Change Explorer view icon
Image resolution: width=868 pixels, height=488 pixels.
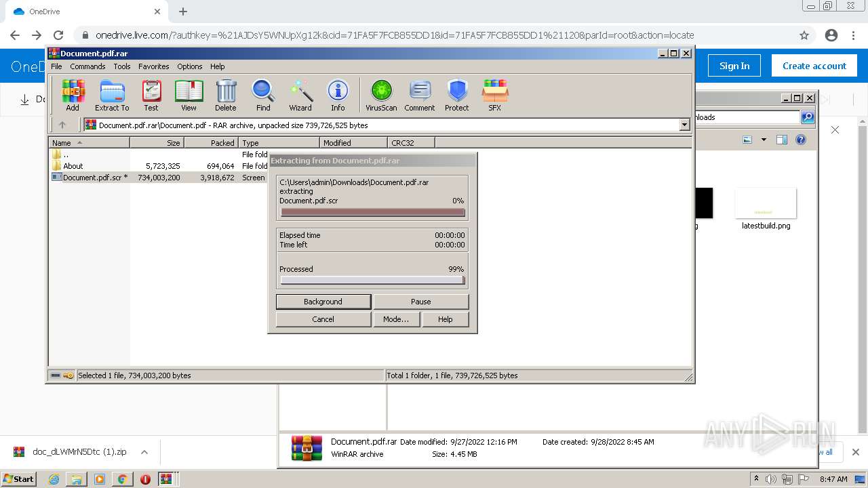click(x=747, y=140)
